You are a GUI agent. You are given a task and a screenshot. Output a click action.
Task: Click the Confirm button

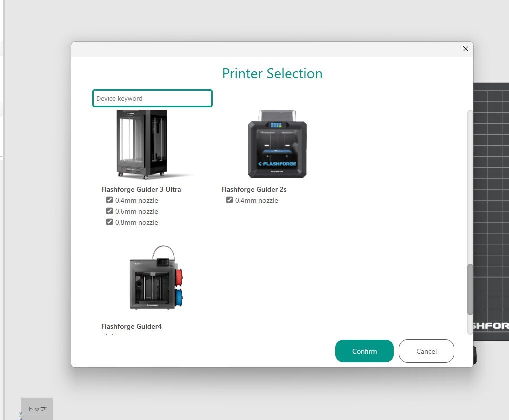point(364,351)
